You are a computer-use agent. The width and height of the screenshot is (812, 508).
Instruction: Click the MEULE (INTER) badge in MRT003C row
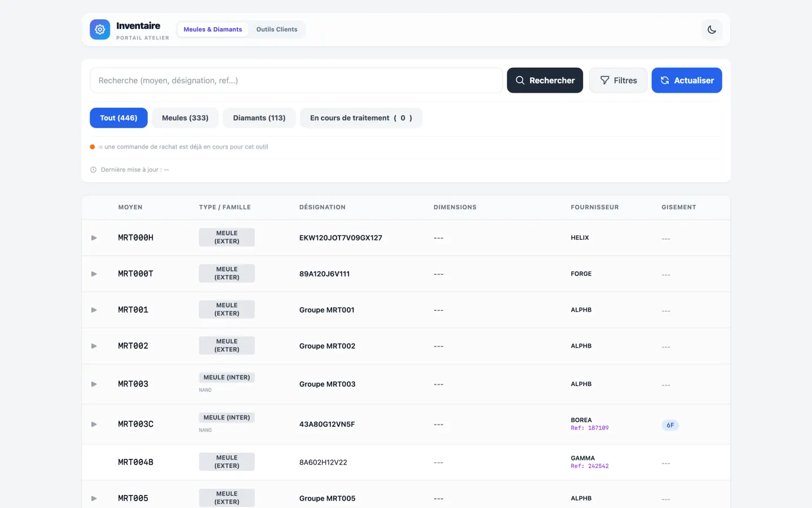pyautogui.click(x=227, y=418)
